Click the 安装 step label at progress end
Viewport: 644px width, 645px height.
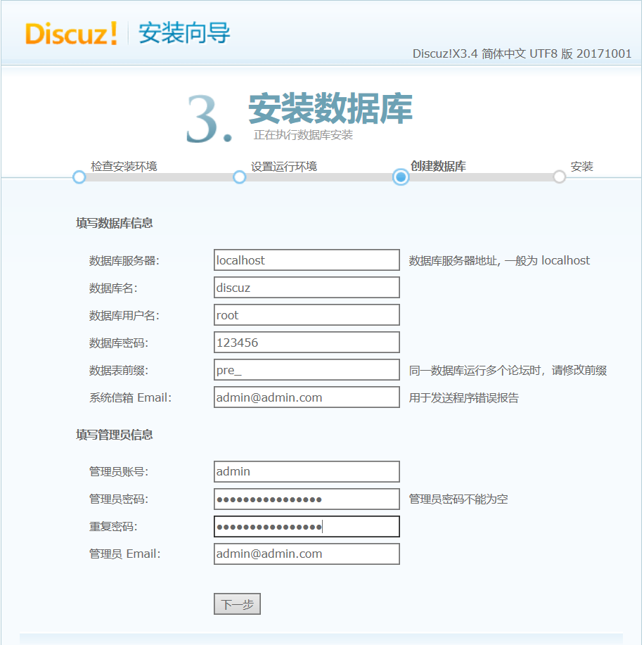click(582, 166)
